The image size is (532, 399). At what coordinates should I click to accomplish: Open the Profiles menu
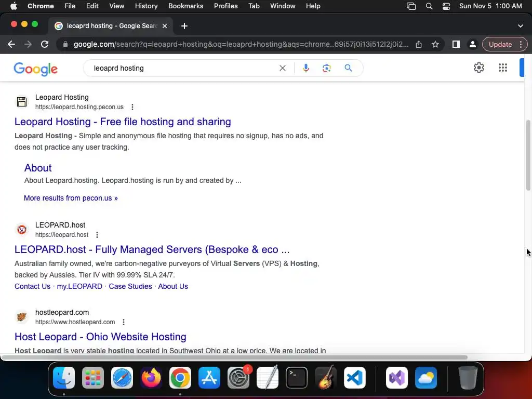(225, 6)
